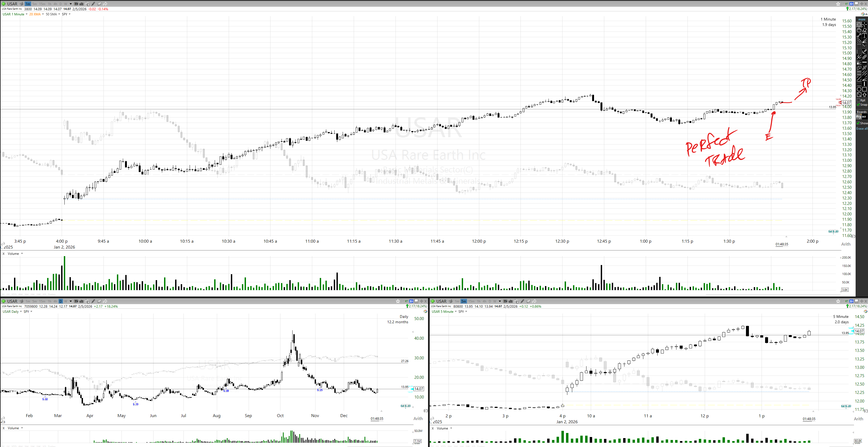Select the circle shape drawing tool
Viewport: 868px width, 447px height.
click(859, 89)
